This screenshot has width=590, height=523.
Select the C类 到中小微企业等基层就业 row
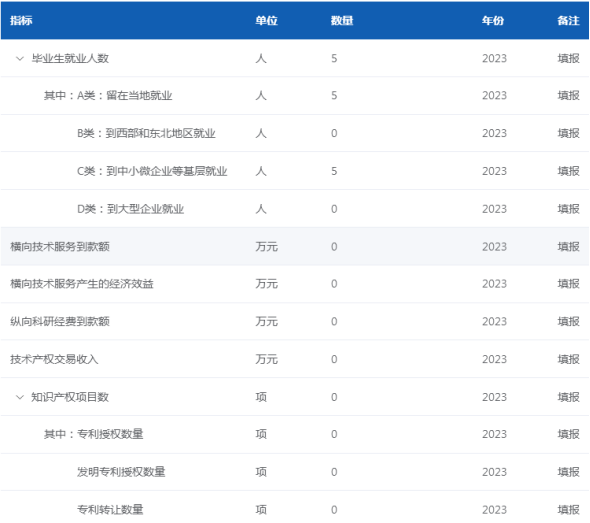[x=295, y=171]
